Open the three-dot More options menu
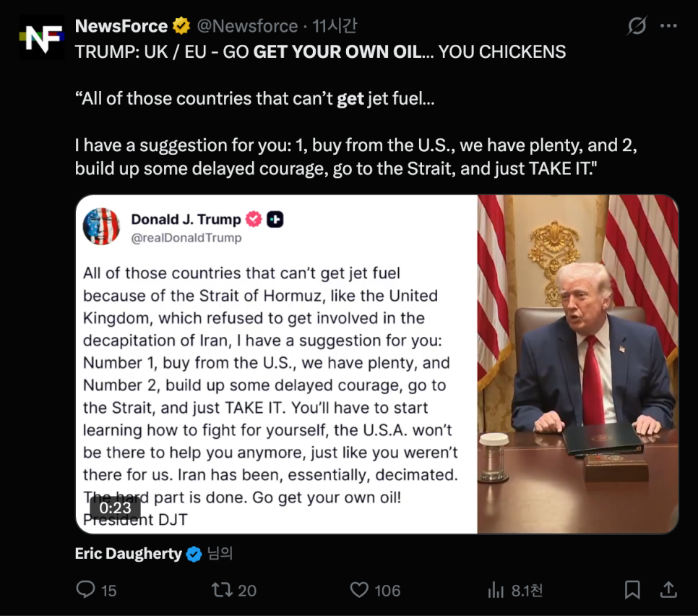 668,27
